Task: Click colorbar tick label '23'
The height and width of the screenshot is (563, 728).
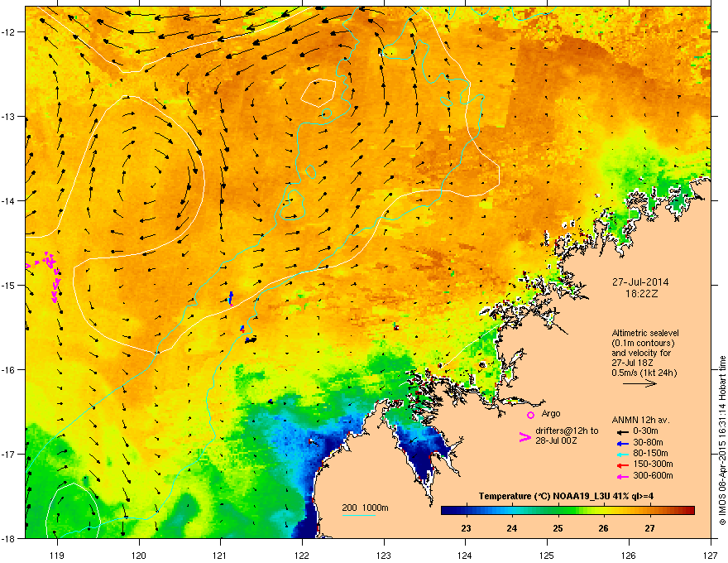Action: 466,528
